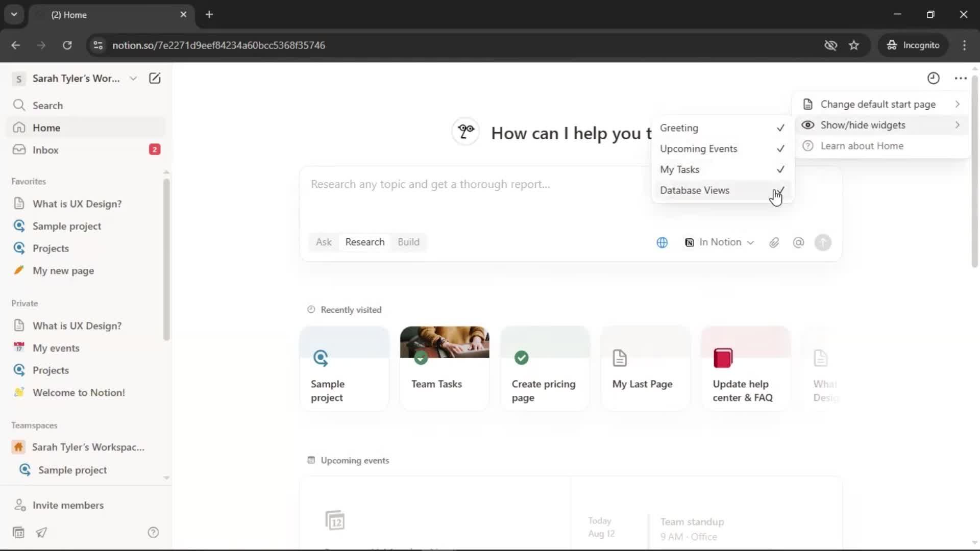Click the site info icon in address bar
This screenshot has width=980, height=551.
[98, 45]
